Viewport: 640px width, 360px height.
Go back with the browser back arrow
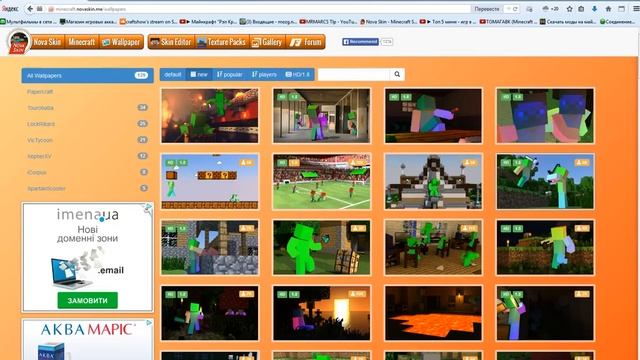[30, 9]
